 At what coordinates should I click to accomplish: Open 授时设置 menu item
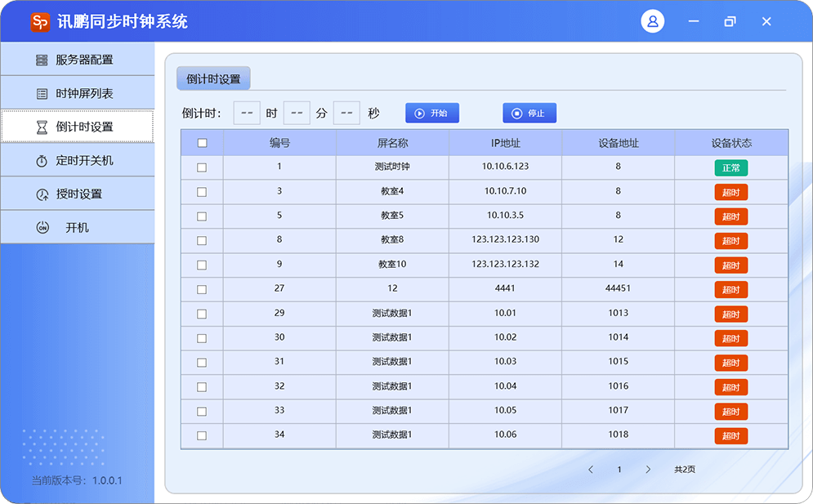(x=78, y=194)
